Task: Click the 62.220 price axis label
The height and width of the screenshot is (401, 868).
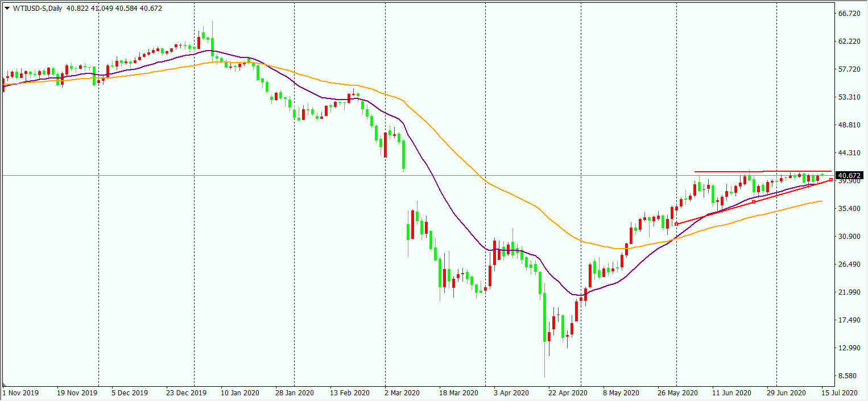Action: 849,41
